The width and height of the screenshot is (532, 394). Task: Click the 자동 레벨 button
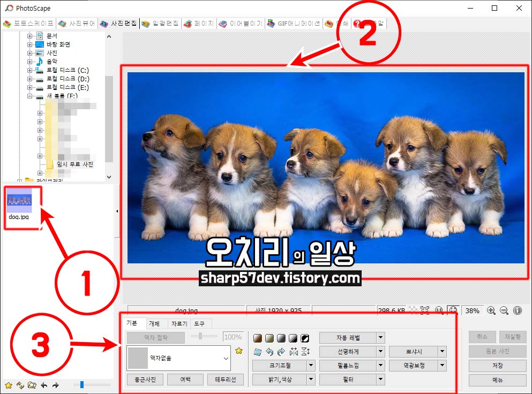click(x=348, y=338)
